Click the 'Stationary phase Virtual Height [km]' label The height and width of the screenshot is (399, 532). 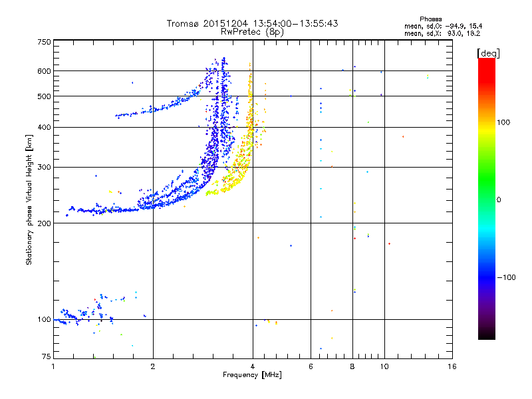(29, 199)
